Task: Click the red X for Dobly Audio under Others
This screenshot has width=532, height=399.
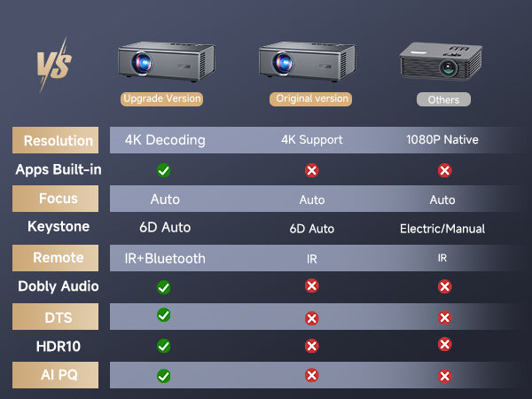Action: [445, 286]
